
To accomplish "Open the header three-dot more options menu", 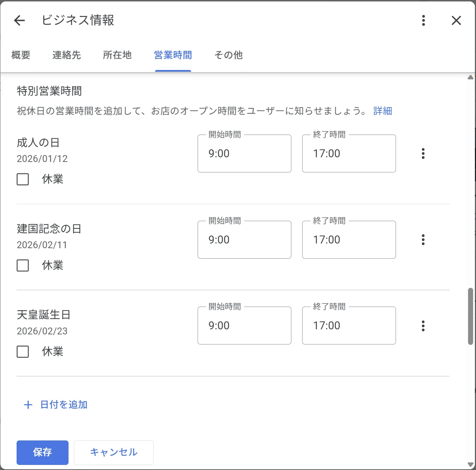I will [423, 21].
